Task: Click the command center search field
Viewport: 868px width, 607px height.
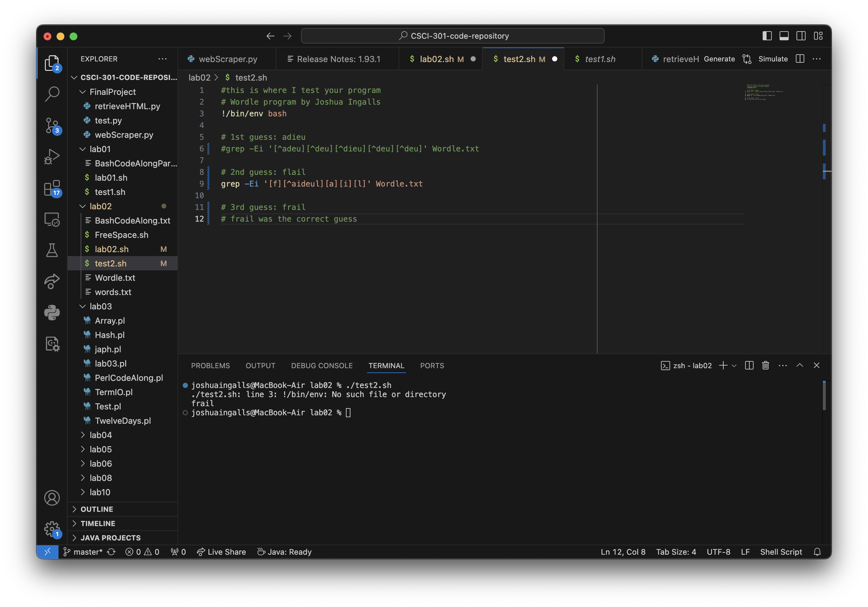Action: point(453,36)
